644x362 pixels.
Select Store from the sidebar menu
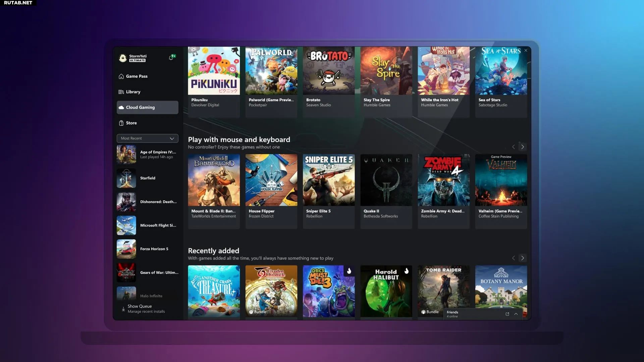[x=131, y=122]
